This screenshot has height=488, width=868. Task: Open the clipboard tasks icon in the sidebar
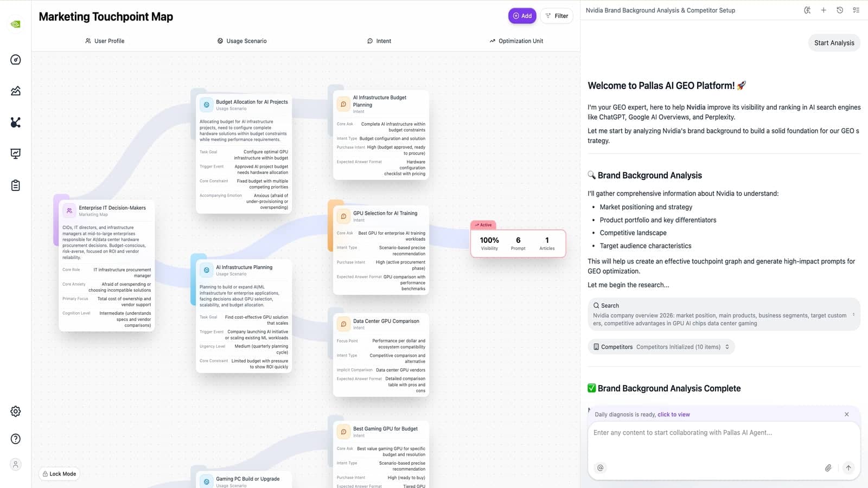[15, 185]
